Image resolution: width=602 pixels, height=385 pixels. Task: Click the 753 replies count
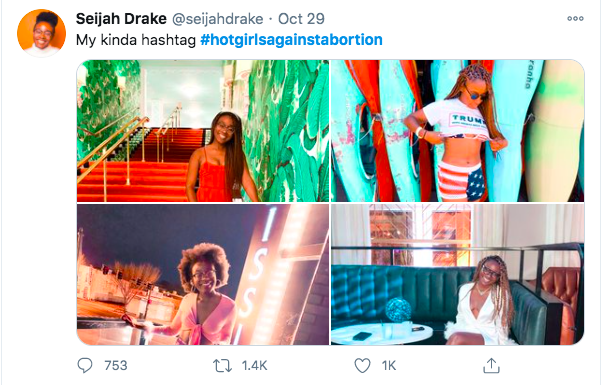tap(116, 365)
